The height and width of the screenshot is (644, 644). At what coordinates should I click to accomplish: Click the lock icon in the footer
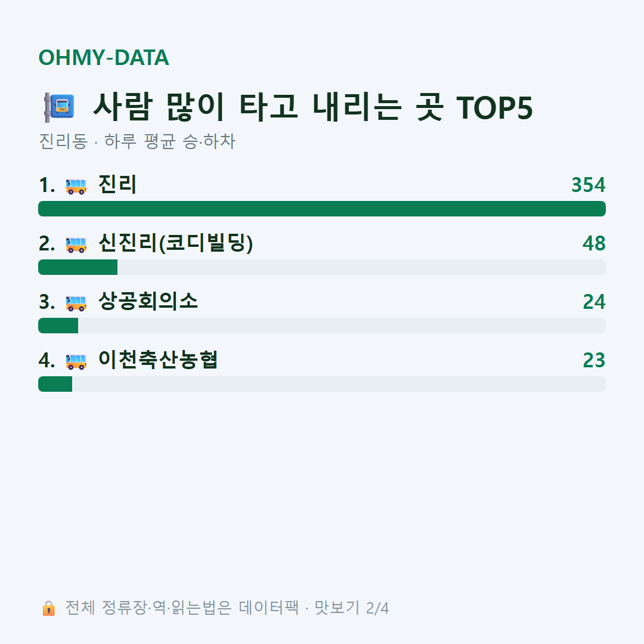pyautogui.click(x=48, y=608)
